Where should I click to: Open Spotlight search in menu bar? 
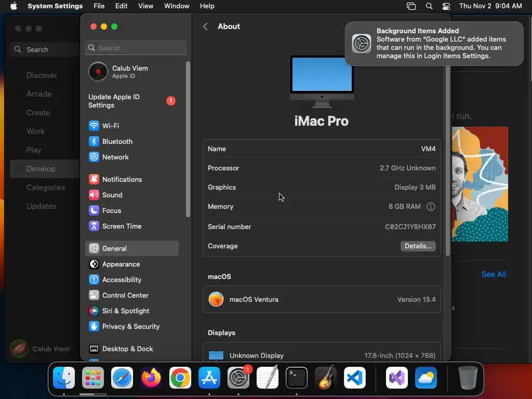click(429, 6)
